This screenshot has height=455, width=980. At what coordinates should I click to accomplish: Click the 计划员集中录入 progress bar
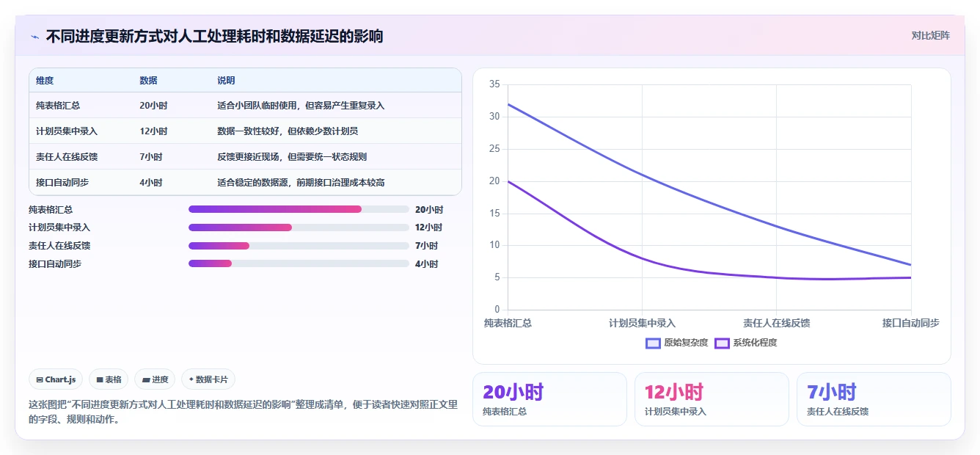pos(299,227)
